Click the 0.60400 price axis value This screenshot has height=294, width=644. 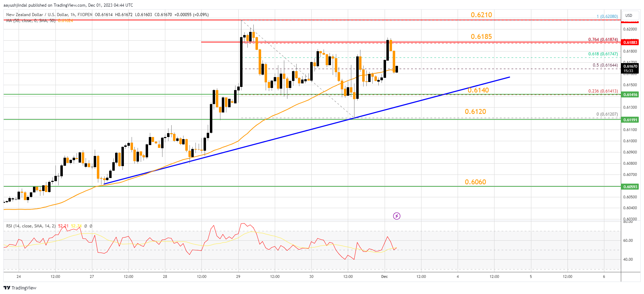[630, 208]
